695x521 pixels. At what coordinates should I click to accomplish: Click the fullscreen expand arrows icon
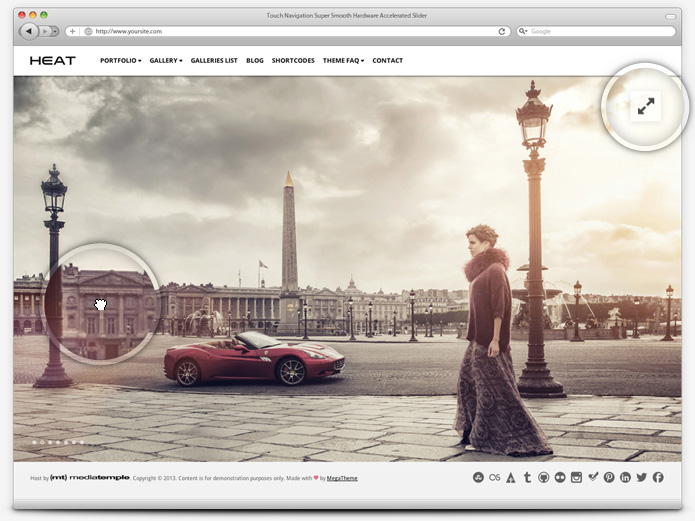647,107
